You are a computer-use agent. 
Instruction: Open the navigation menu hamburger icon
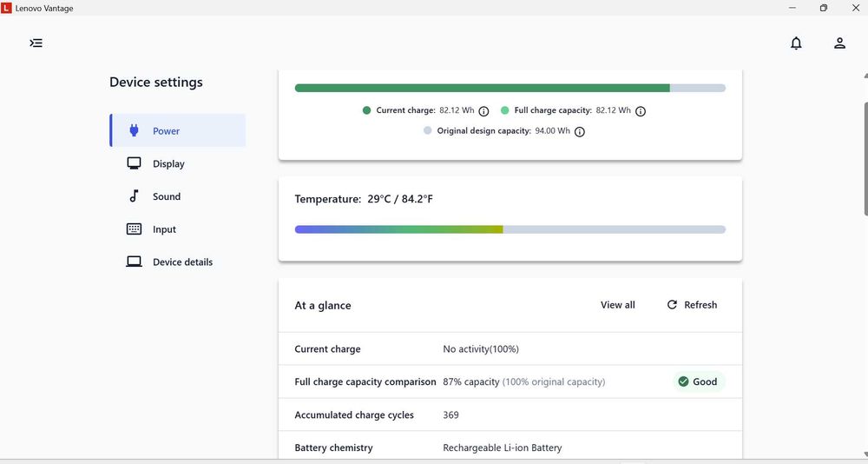[36, 43]
